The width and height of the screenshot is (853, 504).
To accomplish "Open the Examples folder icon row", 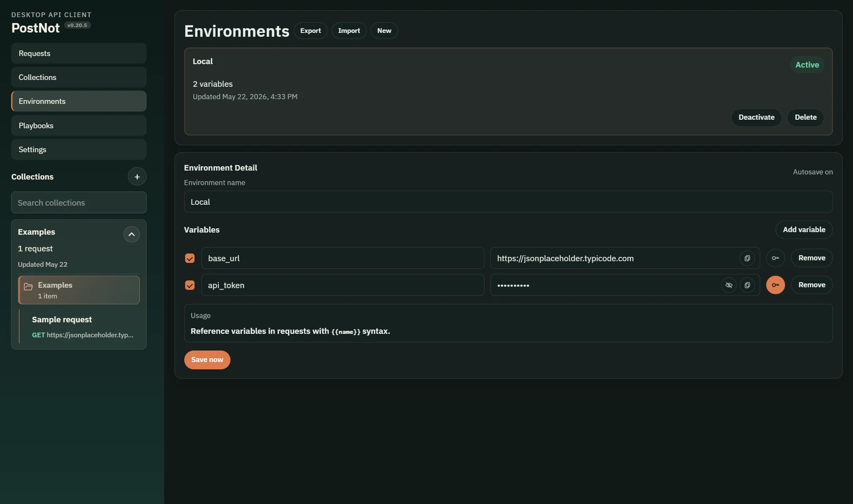I will 79,290.
